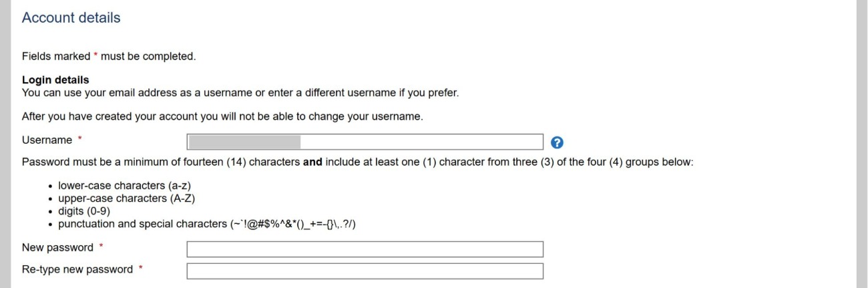
Task: Click the Username field label
Action: click(x=47, y=140)
